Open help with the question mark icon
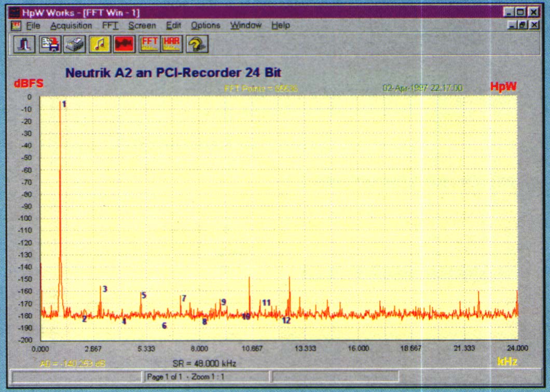Viewport: 550px width, 392px height. click(197, 45)
